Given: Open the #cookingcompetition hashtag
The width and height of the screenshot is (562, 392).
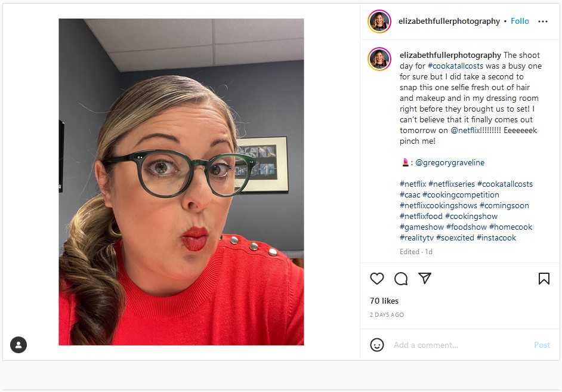Looking at the screenshot, I should click(461, 195).
